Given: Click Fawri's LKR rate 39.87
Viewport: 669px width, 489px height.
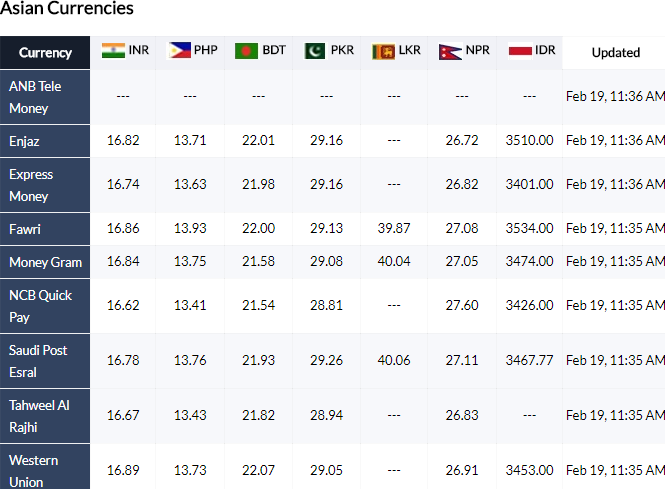Looking at the screenshot, I should 393,228.
